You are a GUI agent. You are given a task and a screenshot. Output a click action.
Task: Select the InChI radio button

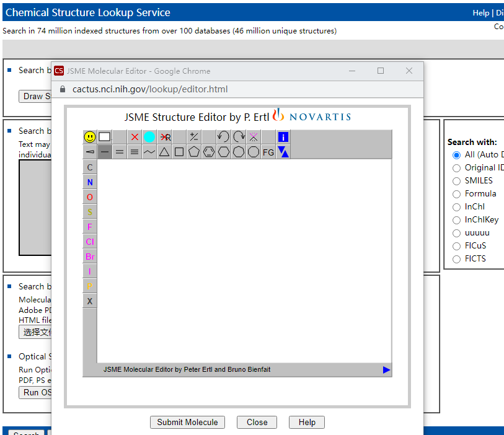click(456, 207)
